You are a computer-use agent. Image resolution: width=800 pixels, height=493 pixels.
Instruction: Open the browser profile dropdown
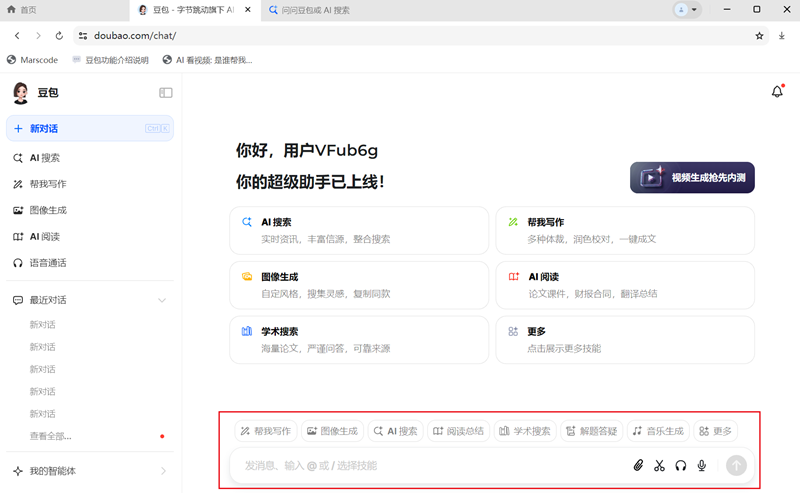click(687, 9)
